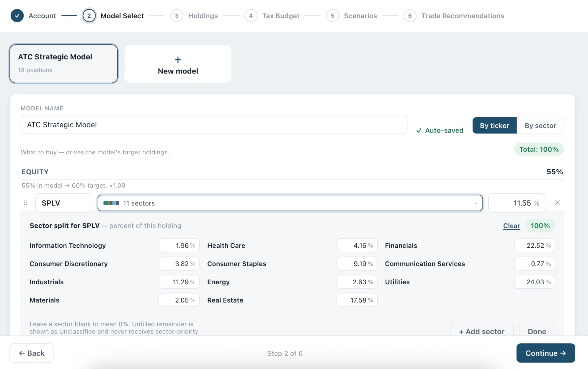Remove the SPLV holding with the X icon

click(x=557, y=203)
